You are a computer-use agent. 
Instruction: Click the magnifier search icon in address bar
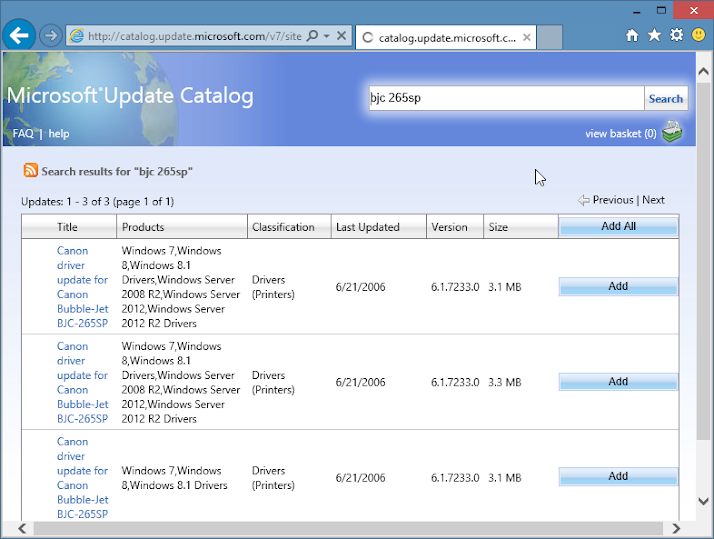tap(312, 36)
